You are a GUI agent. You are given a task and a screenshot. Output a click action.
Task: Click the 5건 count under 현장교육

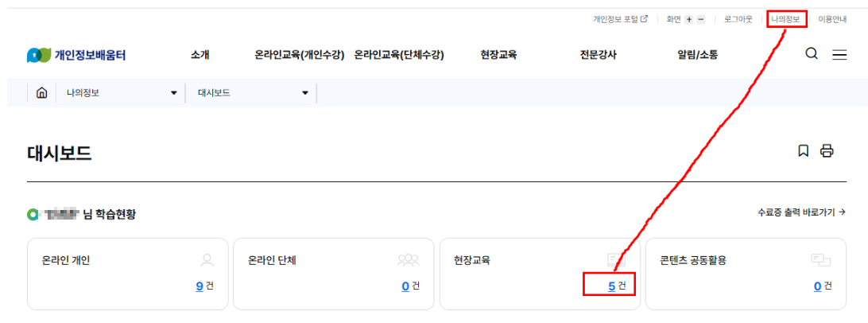(x=612, y=286)
